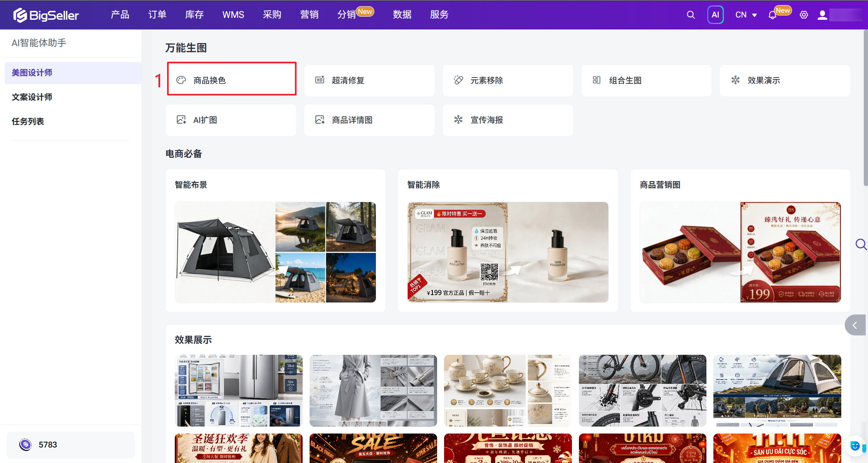Open the notifications bell icon
This screenshot has height=463, width=868.
772,15
